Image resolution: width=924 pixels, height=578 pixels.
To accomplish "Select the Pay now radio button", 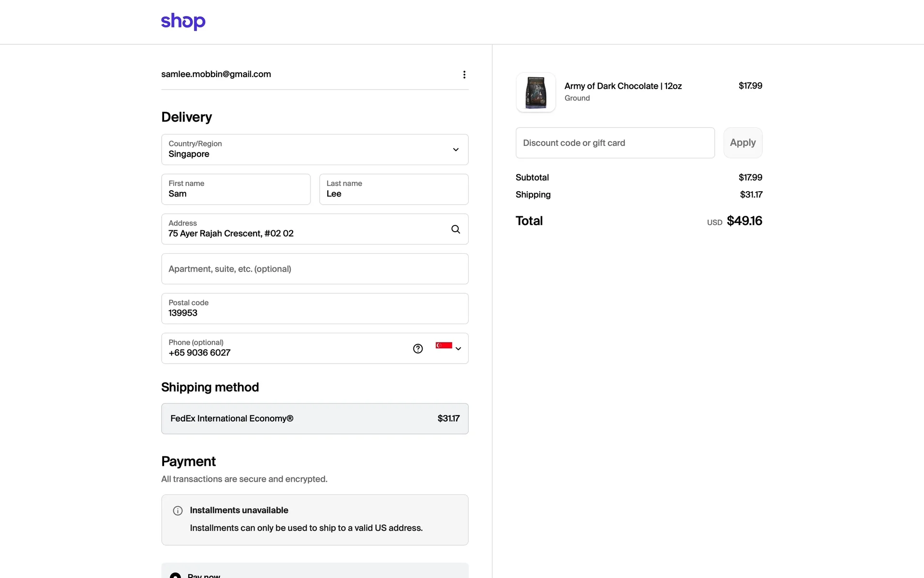I will coord(176,575).
